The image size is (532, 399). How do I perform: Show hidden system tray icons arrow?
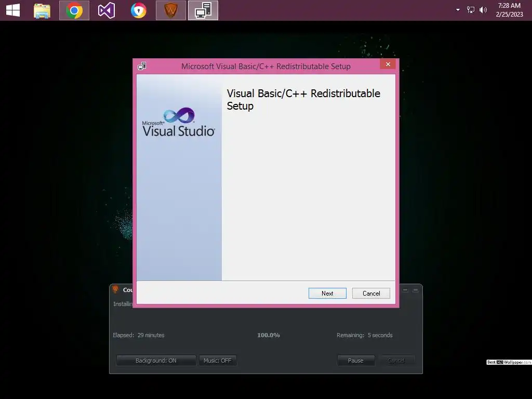tap(458, 10)
